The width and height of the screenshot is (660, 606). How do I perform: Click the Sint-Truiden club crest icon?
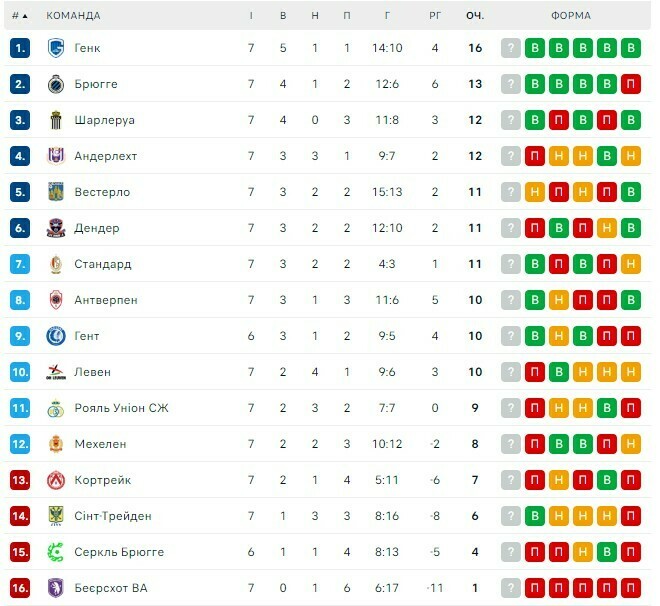pos(55,516)
